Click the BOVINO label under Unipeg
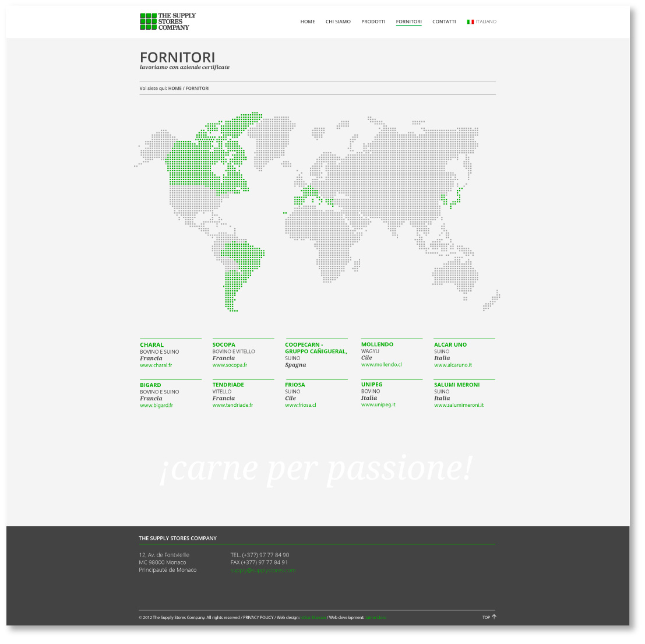645x644 pixels. pyautogui.click(x=370, y=391)
